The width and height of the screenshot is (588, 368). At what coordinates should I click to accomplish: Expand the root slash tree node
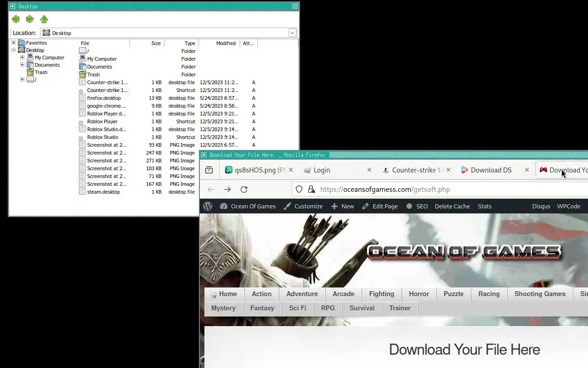[22, 80]
